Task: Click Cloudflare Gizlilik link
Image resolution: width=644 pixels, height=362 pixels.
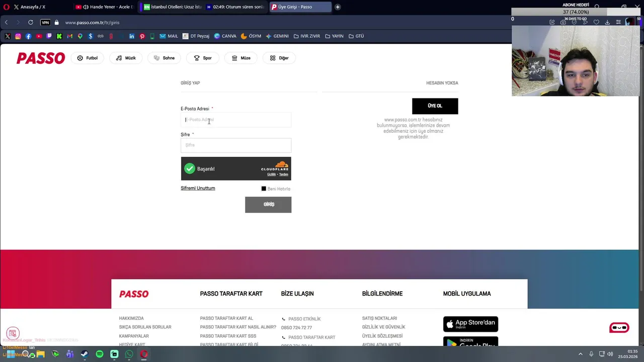Action: pos(271,174)
